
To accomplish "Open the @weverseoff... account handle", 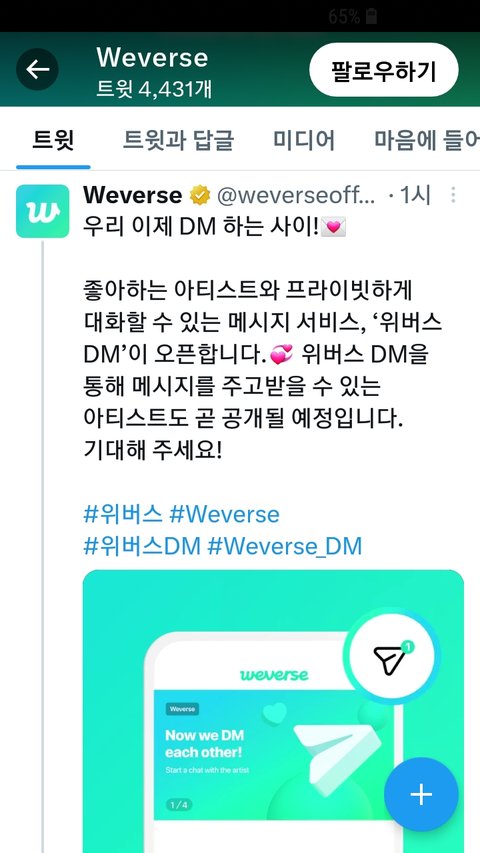I will (296, 196).
